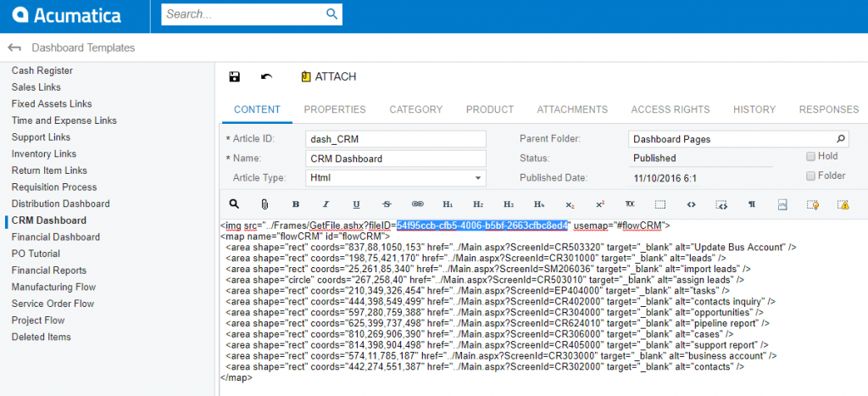Screen dimensions: 868x396
Task: Click the Acumatica logo
Action: point(67,15)
